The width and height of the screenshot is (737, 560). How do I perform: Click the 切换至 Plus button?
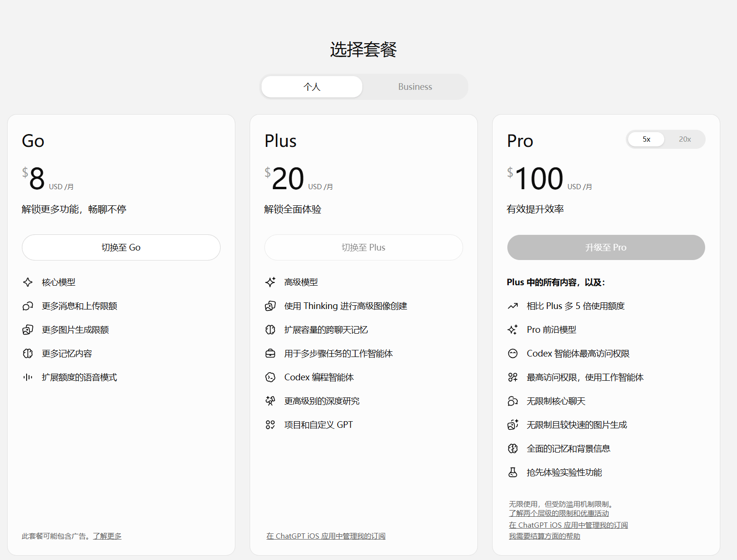pyautogui.click(x=364, y=247)
